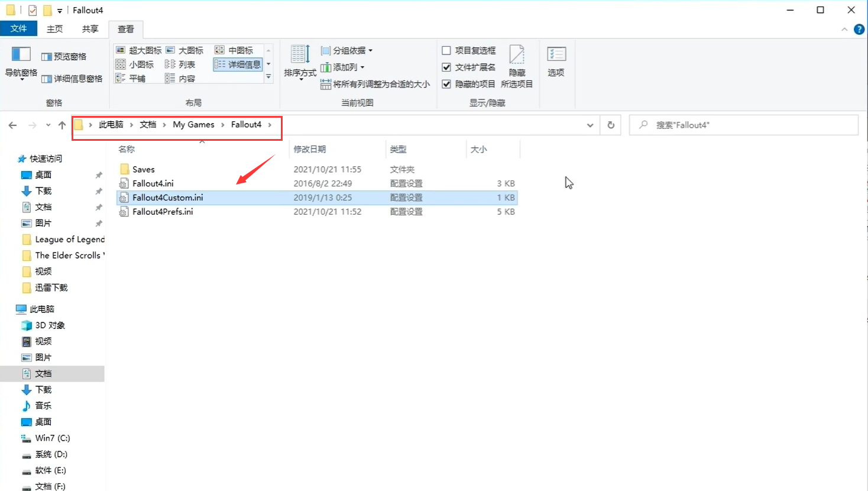
Task: Collapse the ribbon with the chevron
Action: coord(844,29)
